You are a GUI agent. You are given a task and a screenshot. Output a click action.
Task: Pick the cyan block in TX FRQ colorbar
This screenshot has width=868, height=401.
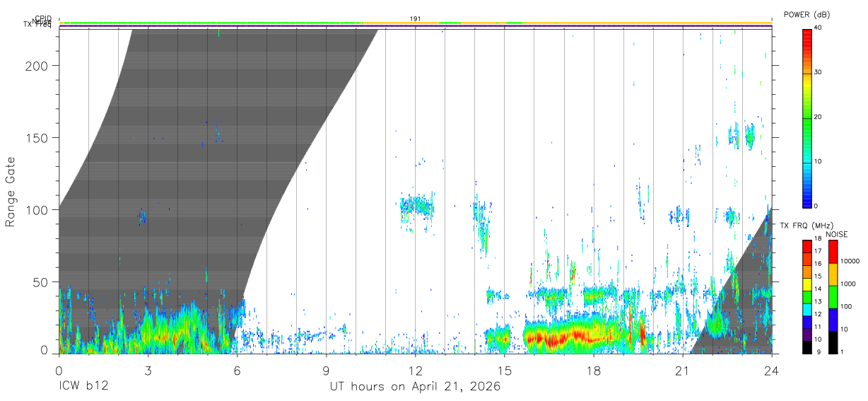(x=807, y=308)
